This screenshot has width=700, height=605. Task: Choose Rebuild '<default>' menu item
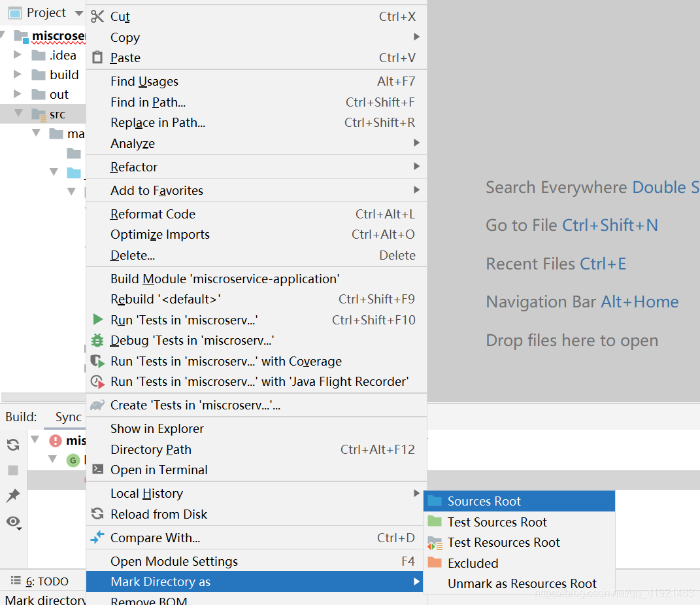click(x=256, y=299)
